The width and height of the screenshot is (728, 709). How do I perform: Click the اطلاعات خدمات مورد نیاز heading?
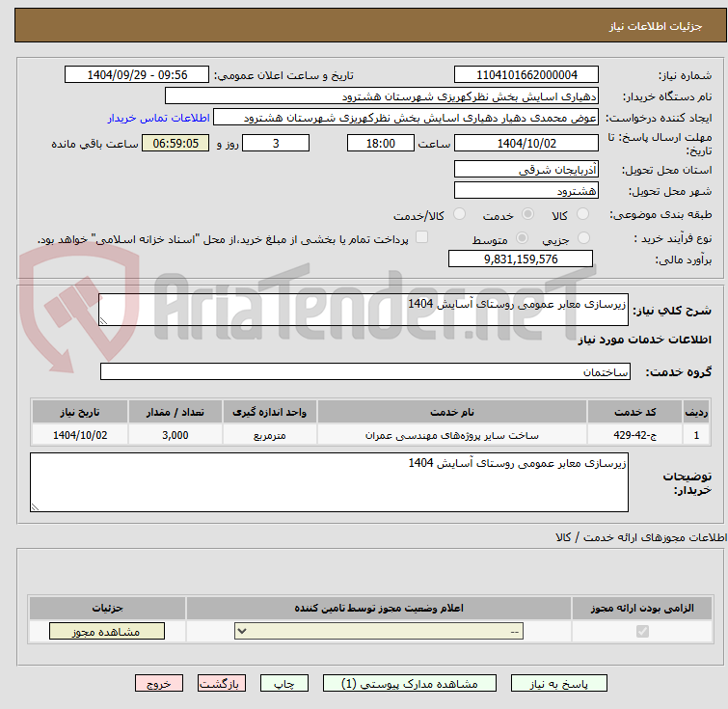pyautogui.click(x=644, y=340)
